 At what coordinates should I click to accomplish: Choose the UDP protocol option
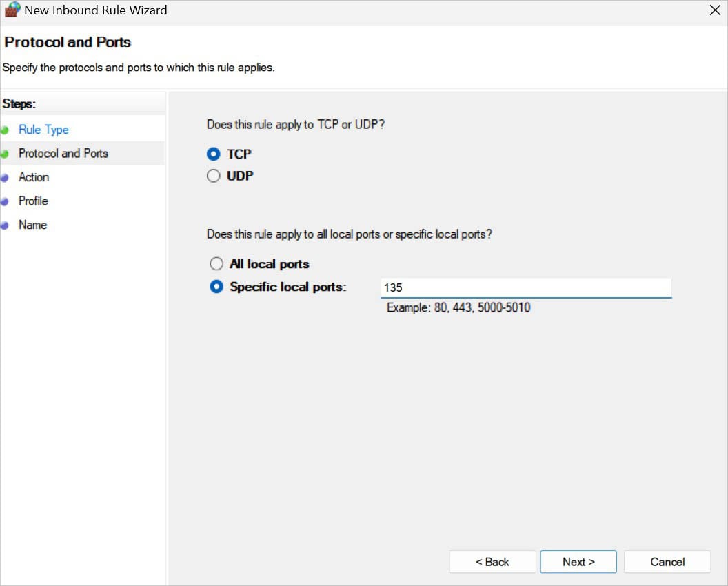(214, 176)
